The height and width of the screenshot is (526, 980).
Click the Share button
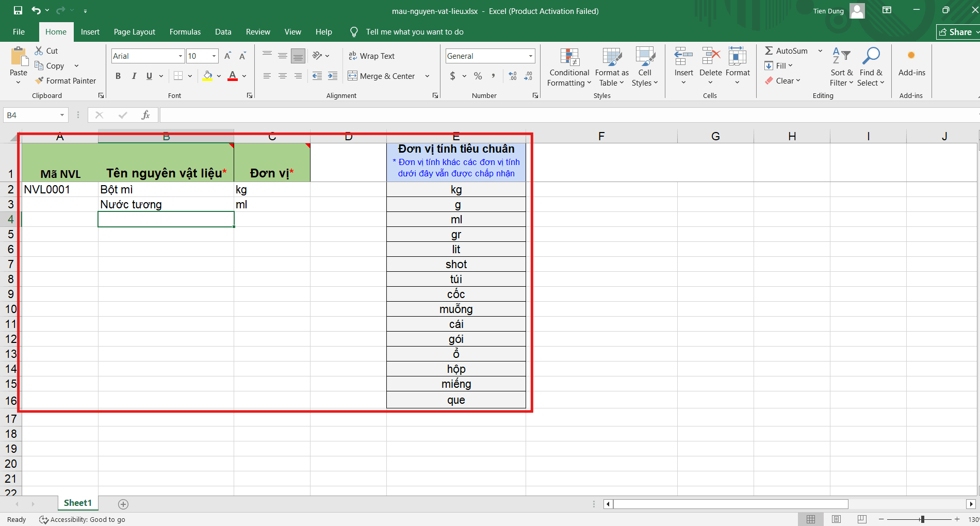pos(957,32)
